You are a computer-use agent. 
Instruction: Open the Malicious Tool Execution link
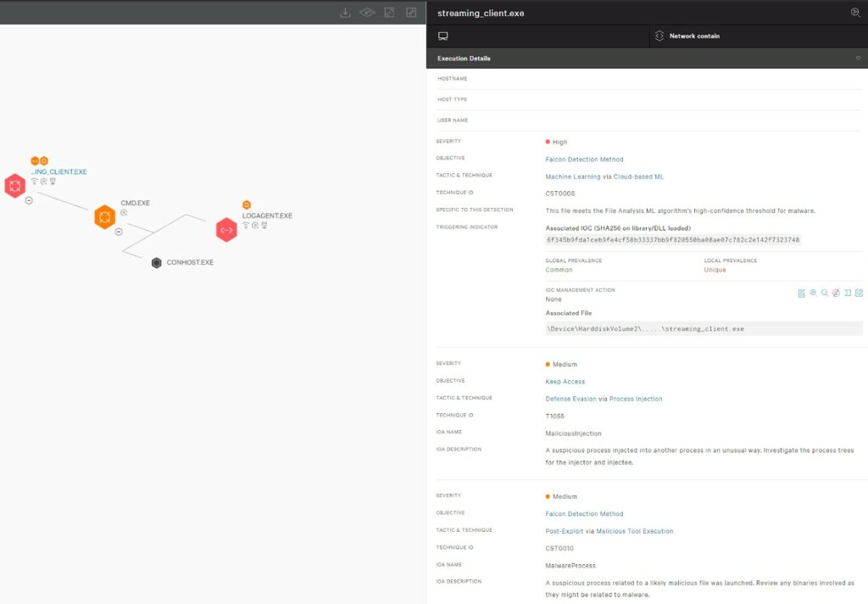click(x=634, y=531)
